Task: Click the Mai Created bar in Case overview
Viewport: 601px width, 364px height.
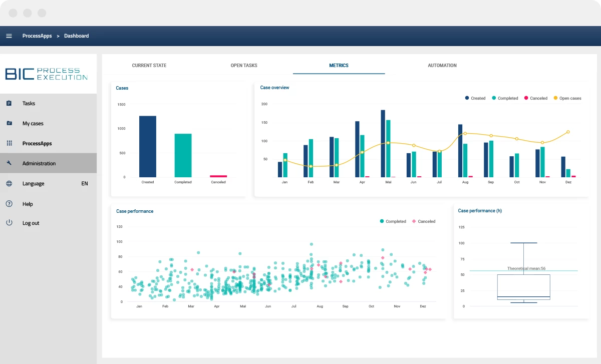Action: click(x=383, y=144)
